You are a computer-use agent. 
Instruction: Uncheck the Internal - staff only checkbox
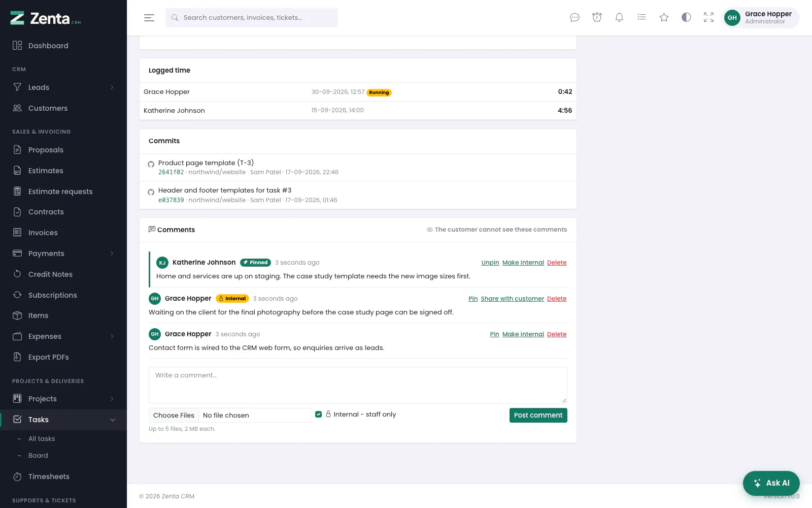[x=319, y=415]
